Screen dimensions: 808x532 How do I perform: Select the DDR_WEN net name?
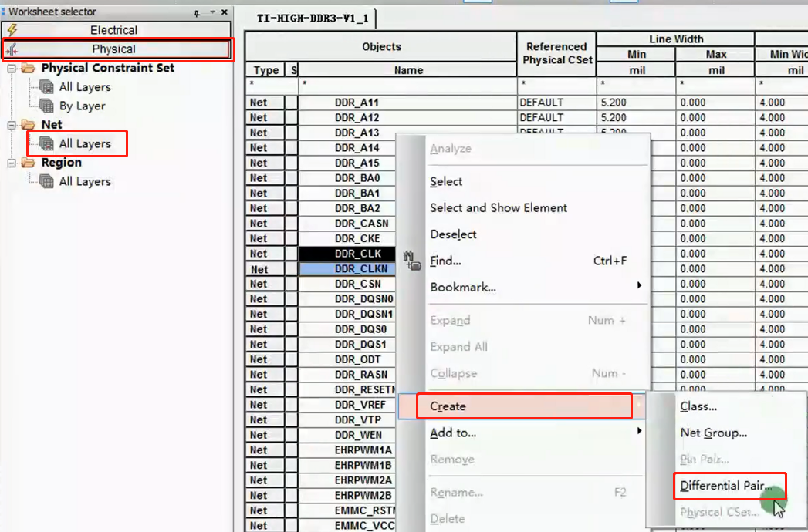(x=358, y=435)
